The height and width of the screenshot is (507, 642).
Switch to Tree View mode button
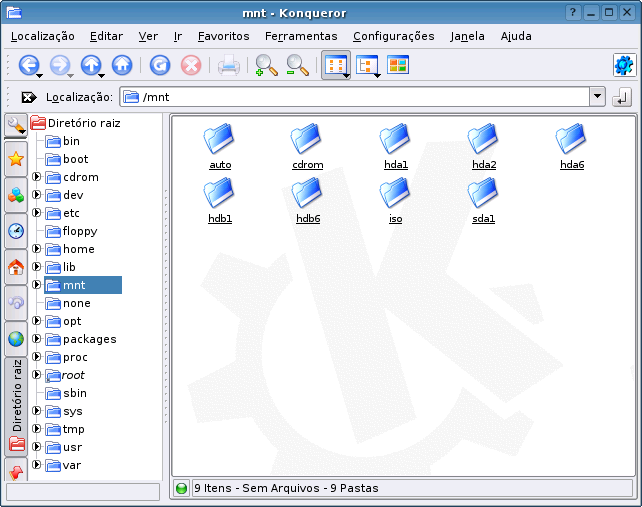pyautogui.click(x=367, y=65)
